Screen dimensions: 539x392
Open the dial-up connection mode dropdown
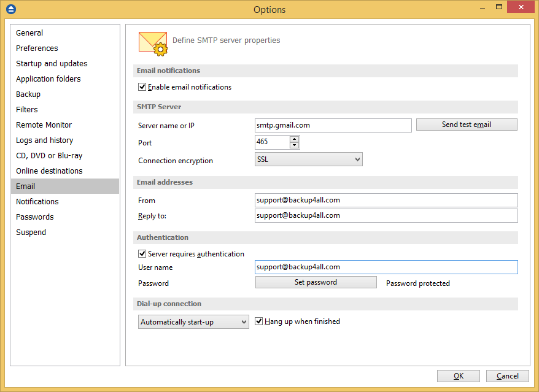(193, 321)
